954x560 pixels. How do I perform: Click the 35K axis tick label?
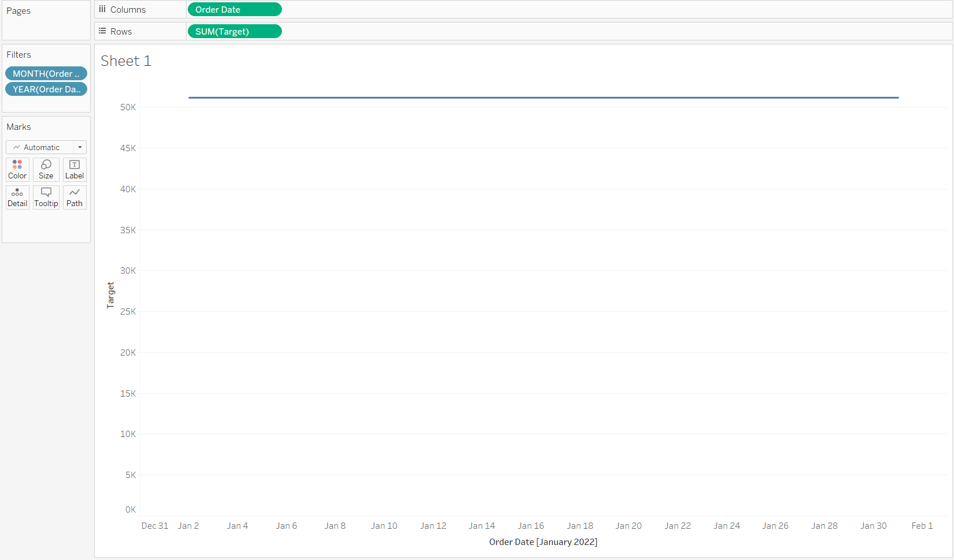tap(128, 230)
